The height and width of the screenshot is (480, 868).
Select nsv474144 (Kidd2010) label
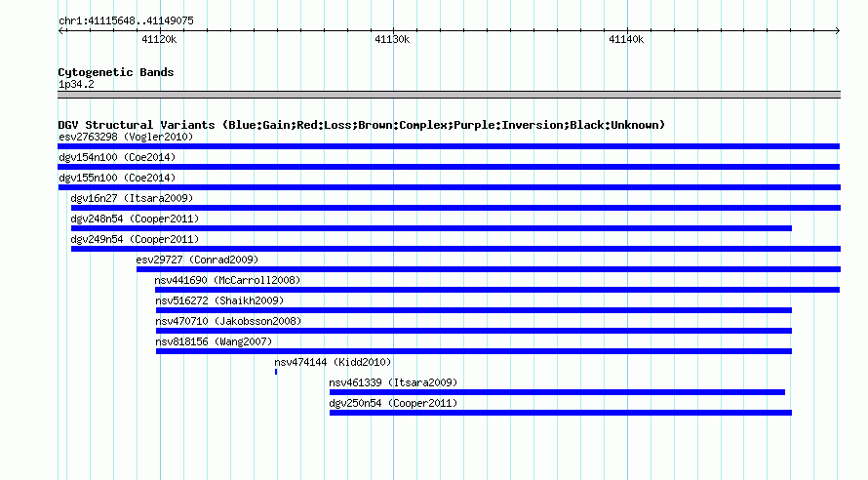333,362
